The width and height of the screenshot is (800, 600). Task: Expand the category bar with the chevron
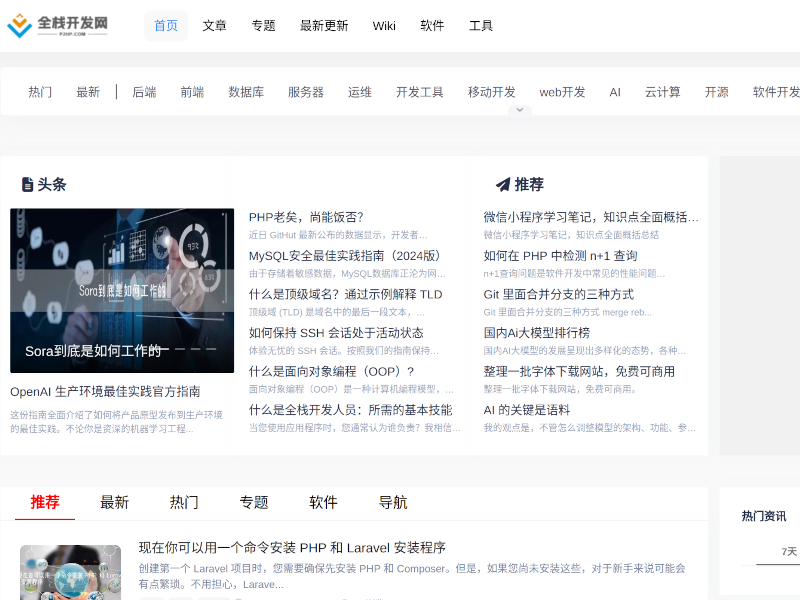pos(519,110)
